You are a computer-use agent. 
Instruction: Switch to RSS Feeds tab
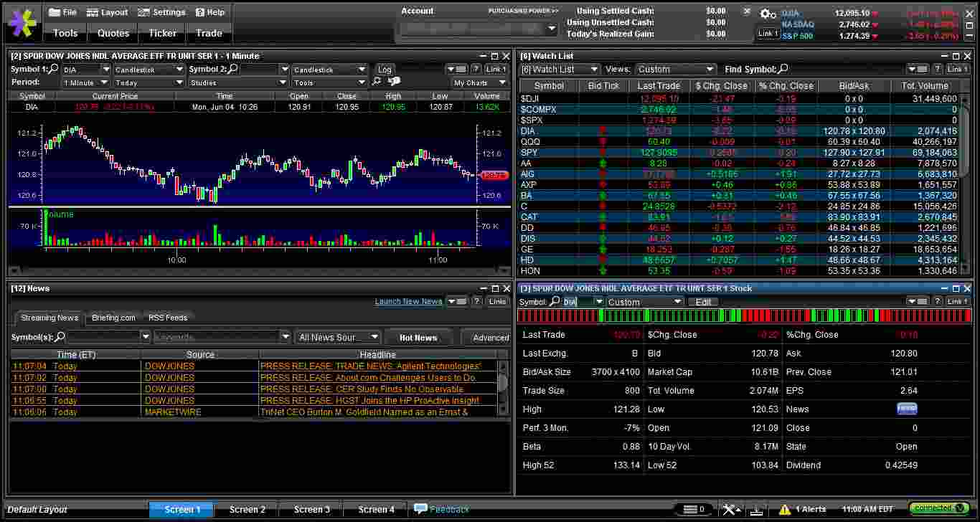click(168, 318)
